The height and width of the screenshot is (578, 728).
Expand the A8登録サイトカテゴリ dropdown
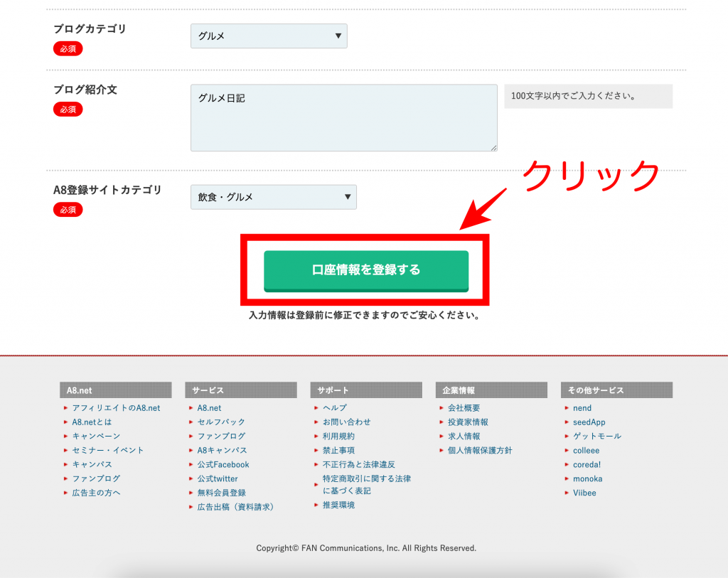point(273,197)
